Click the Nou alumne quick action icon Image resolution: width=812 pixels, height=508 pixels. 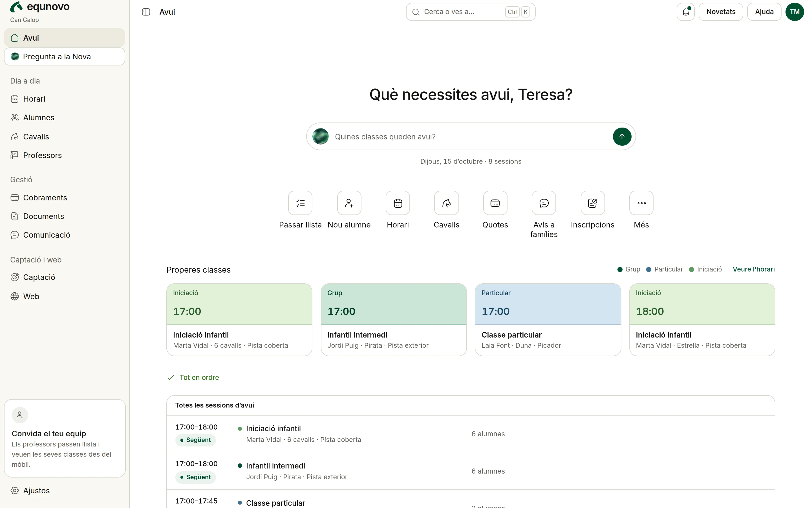coord(349,203)
